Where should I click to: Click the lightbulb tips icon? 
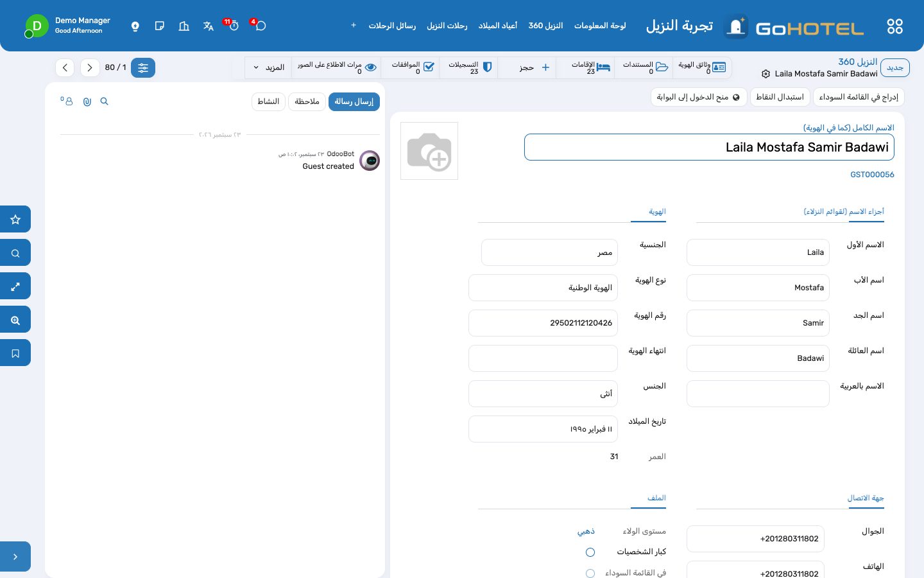click(x=135, y=26)
